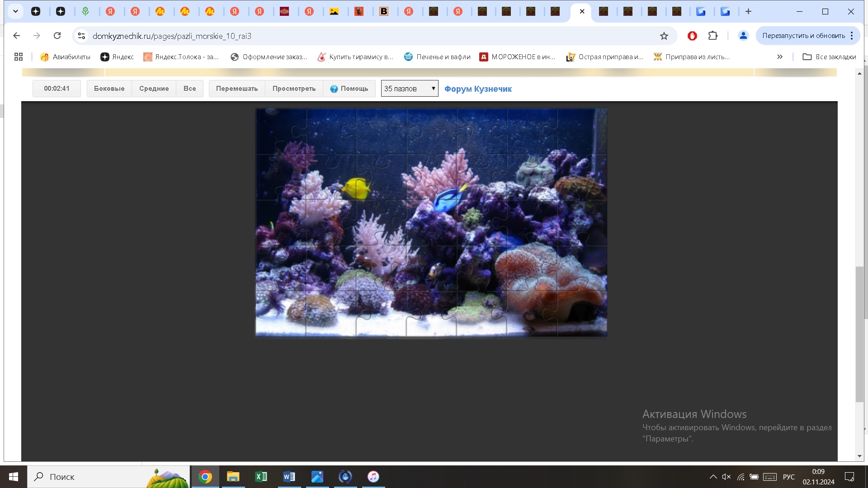Click the browser forward arrow
This screenshot has width=868, height=488.
(x=37, y=36)
